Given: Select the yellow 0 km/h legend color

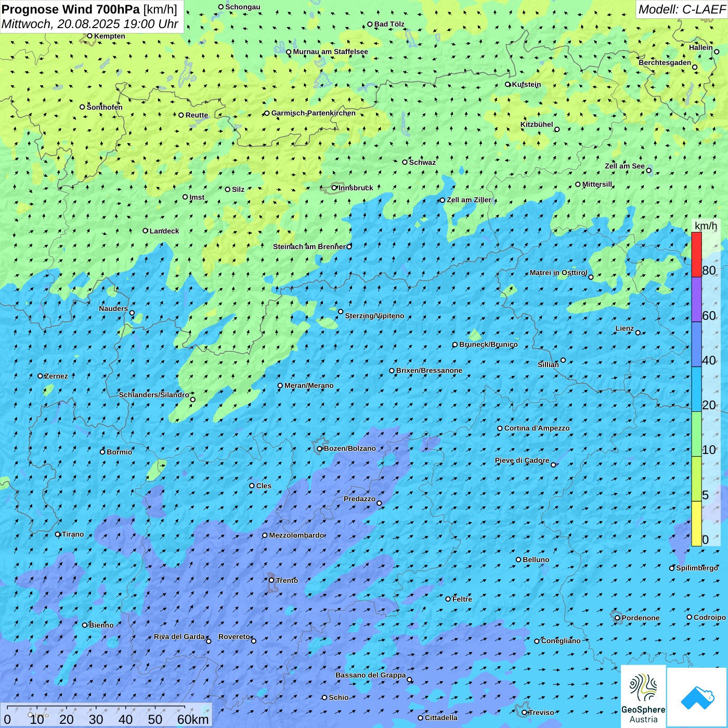Looking at the screenshot, I should (x=696, y=524).
